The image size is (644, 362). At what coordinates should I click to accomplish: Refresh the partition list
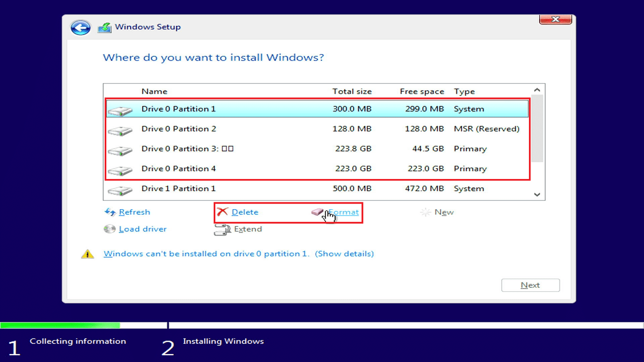[134, 212]
